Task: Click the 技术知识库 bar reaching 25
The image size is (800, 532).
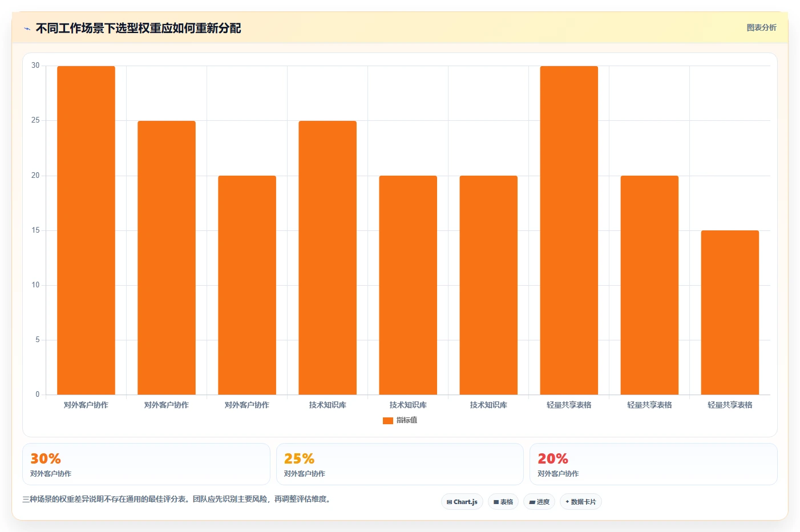Action: [328, 258]
